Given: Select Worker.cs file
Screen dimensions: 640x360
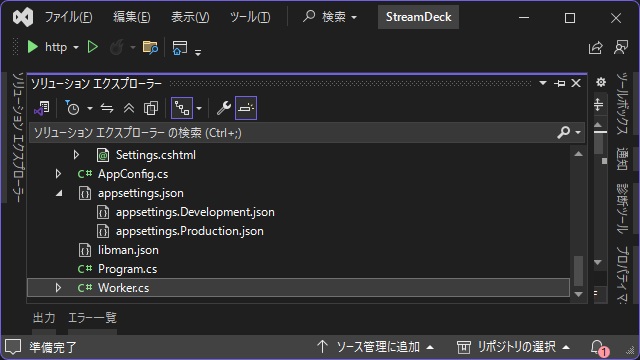Looking at the screenshot, I should [x=123, y=288].
